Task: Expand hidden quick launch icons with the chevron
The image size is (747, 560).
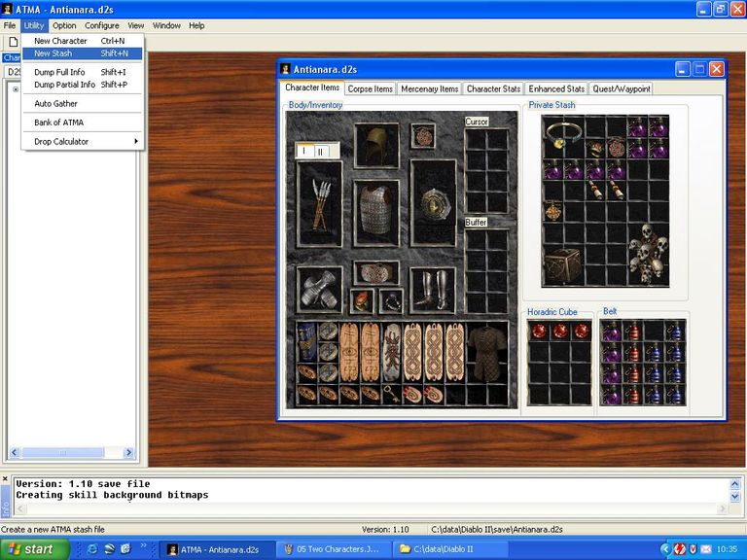Action: click(x=143, y=545)
